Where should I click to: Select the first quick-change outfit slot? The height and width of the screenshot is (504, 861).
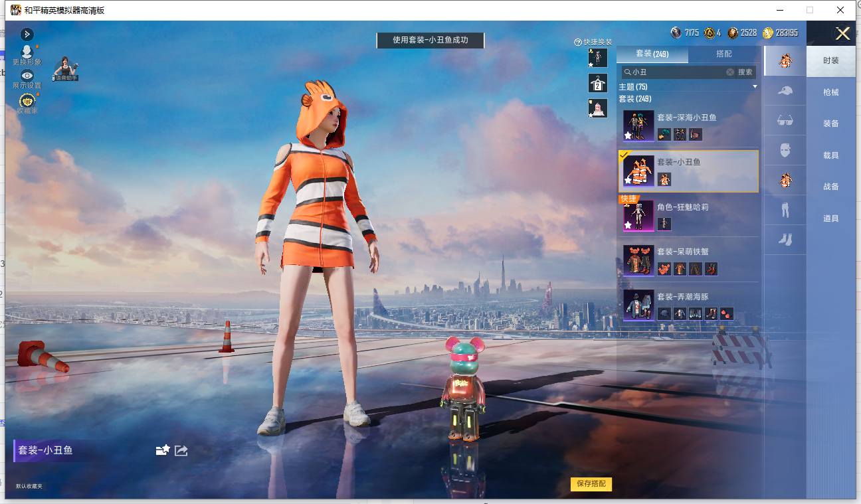(x=598, y=58)
